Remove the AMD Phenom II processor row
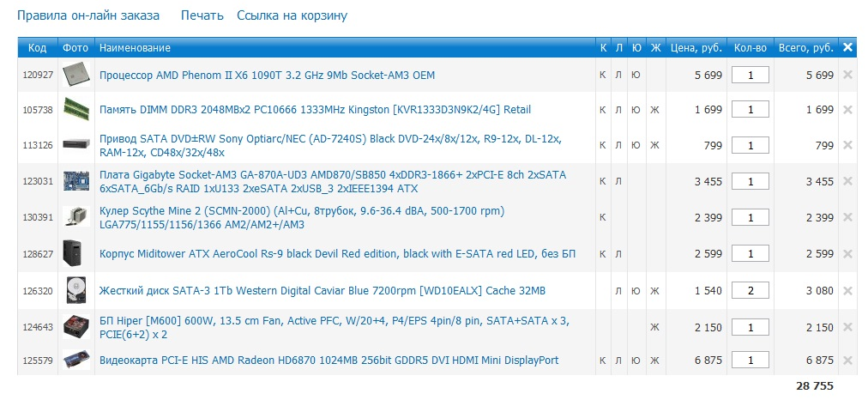This screenshot has width=868, height=400. 847,76
